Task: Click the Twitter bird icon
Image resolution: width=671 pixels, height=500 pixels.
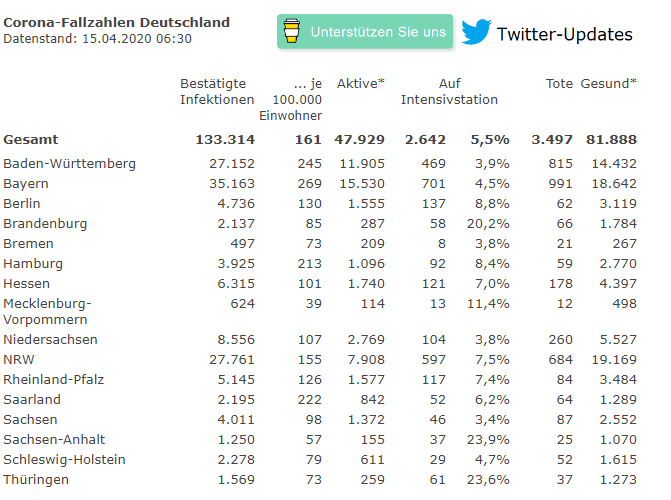Action: (x=476, y=31)
